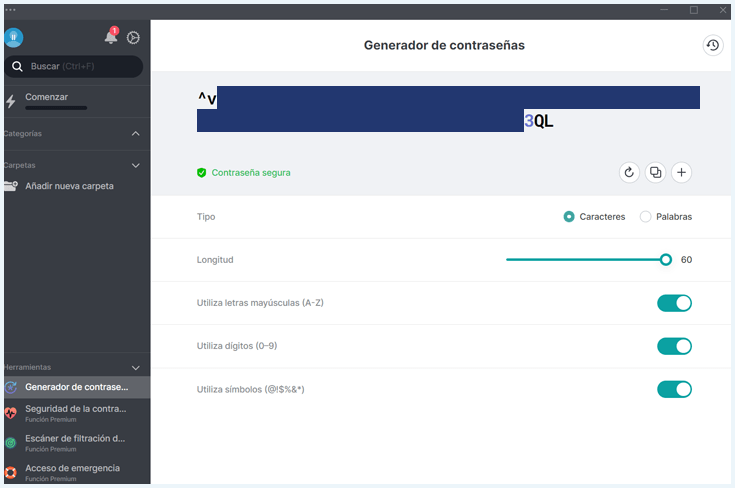This screenshot has width=735, height=488.
Task: Click the Longitud slider handle
Action: (665, 260)
